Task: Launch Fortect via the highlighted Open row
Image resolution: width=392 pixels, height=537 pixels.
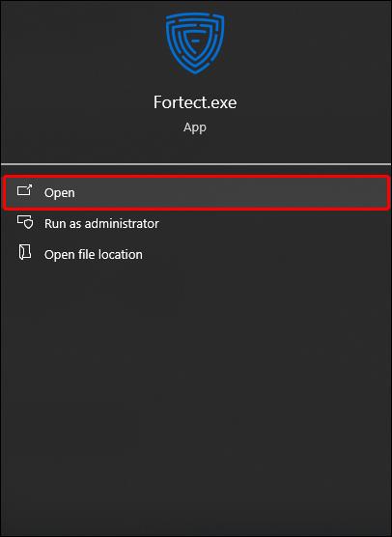Action: click(197, 192)
